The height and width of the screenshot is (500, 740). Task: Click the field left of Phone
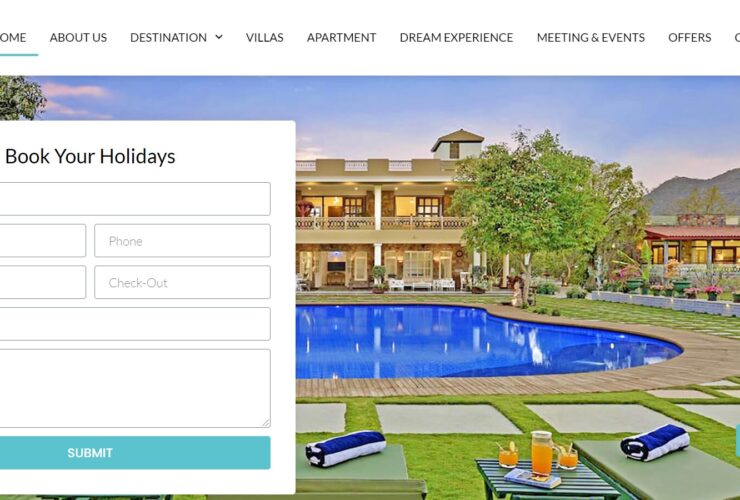click(x=43, y=241)
